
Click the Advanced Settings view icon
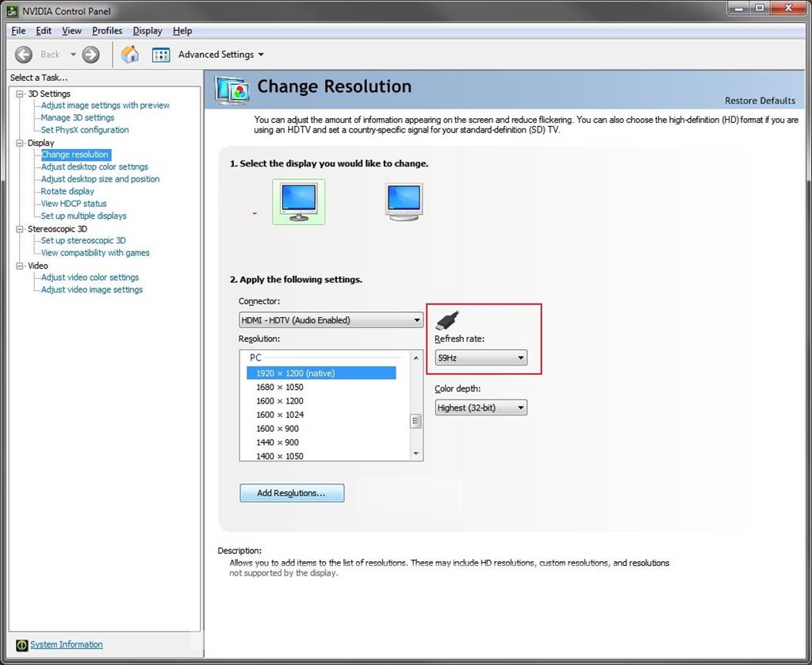[x=161, y=55]
